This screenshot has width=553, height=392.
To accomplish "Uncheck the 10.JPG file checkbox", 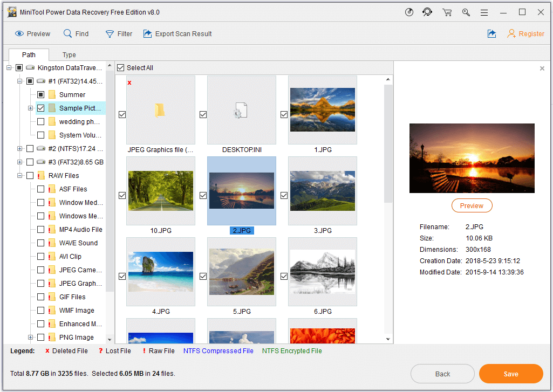I will pyautogui.click(x=122, y=196).
